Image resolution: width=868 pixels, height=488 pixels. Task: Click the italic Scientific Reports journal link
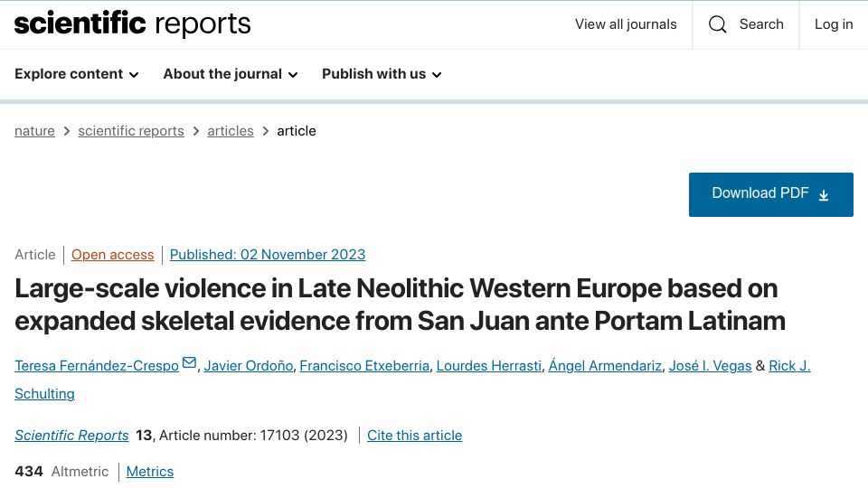(71, 436)
